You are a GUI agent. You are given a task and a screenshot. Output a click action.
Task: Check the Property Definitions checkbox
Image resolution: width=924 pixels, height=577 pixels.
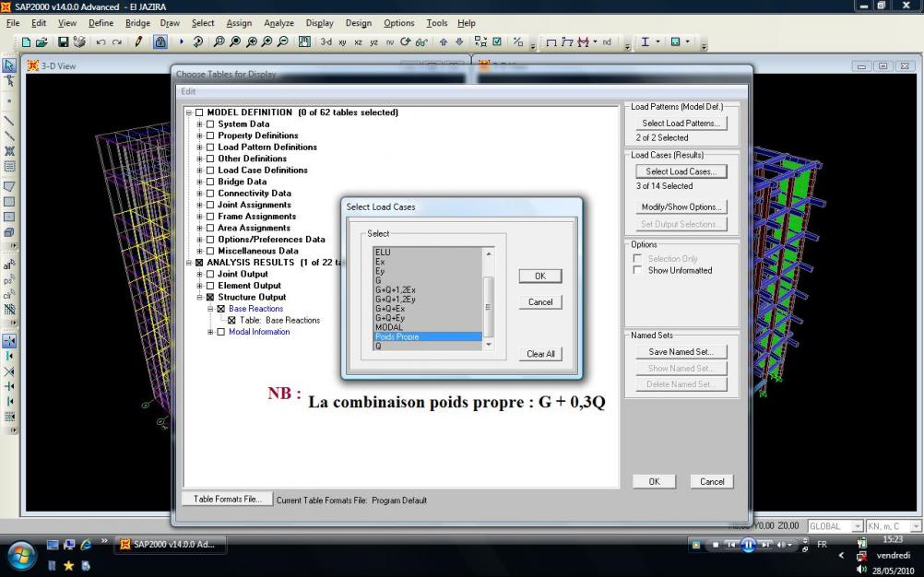(209, 135)
